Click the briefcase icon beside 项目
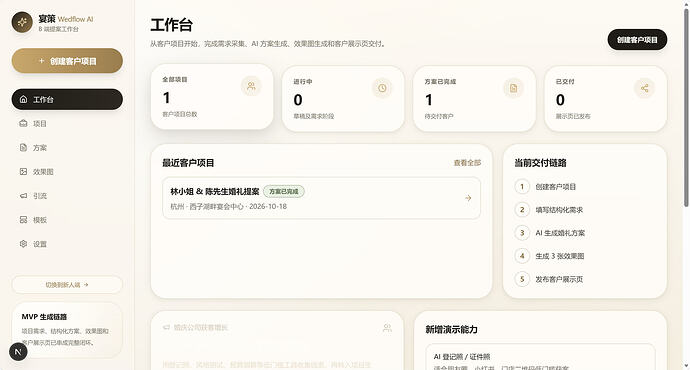This screenshot has height=370, width=690. 23,124
